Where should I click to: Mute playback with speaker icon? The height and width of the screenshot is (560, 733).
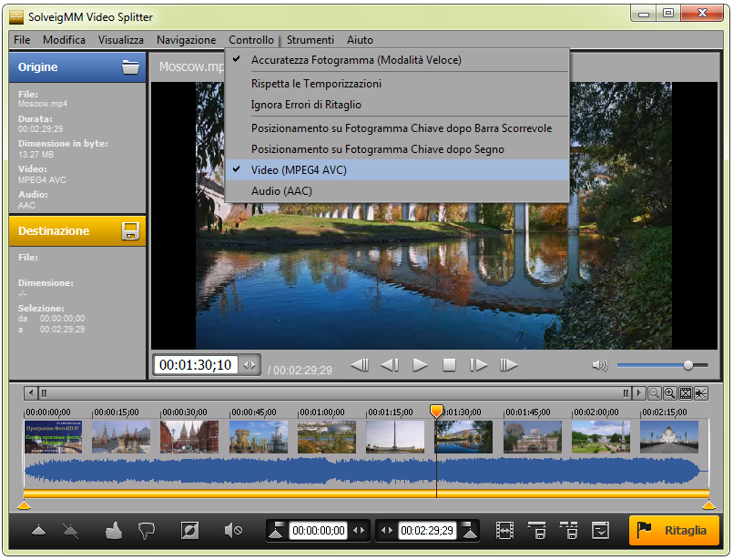point(600,364)
